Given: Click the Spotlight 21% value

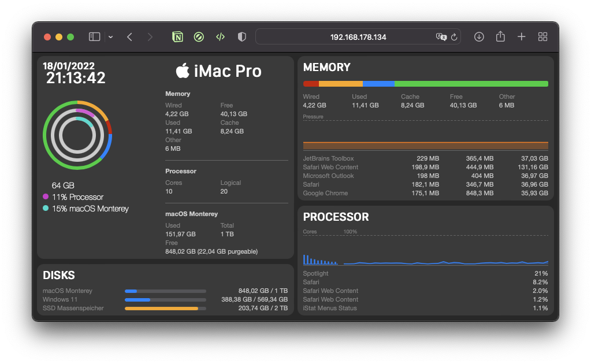Looking at the screenshot, I should pyautogui.click(x=541, y=273).
